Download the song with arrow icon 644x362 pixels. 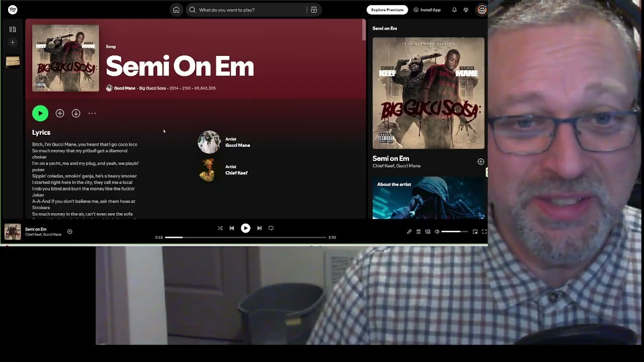click(76, 113)
